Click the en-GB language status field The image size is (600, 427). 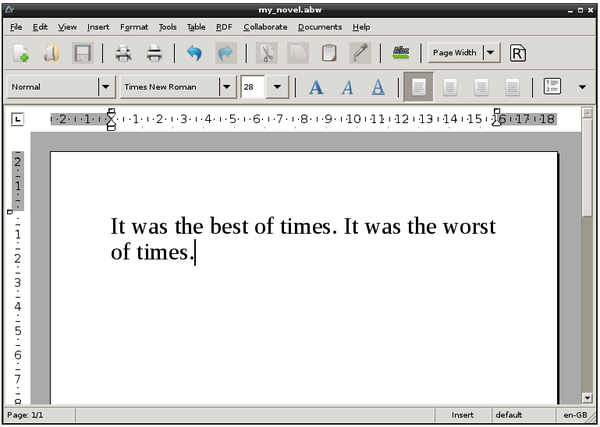point(574,415)
